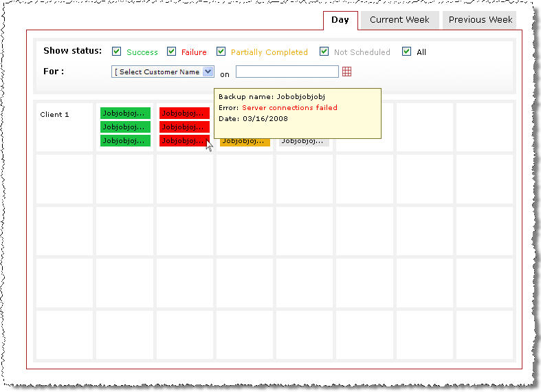Select the second red failed job
This screenshot has width=541, height=392.
tap(184, 127)
